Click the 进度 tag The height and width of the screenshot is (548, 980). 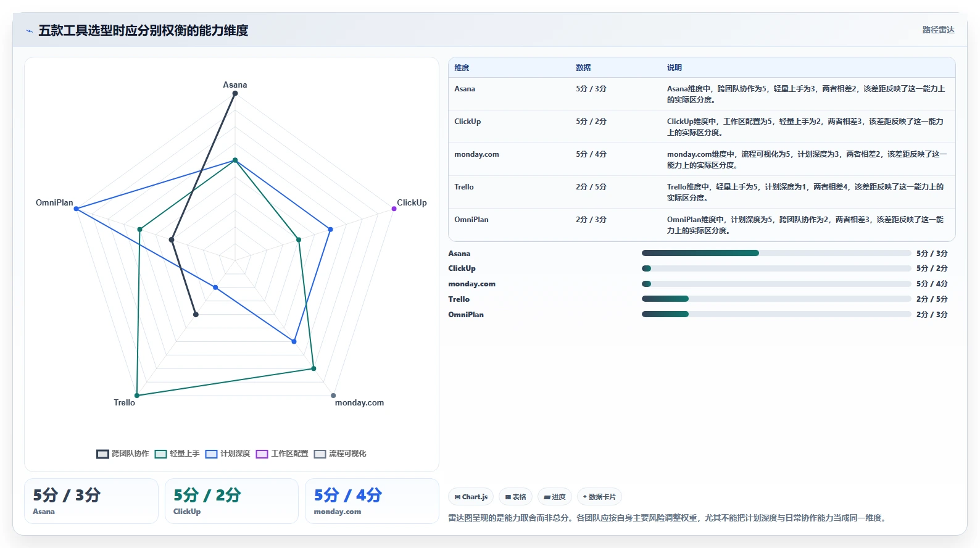coord(555,497)
